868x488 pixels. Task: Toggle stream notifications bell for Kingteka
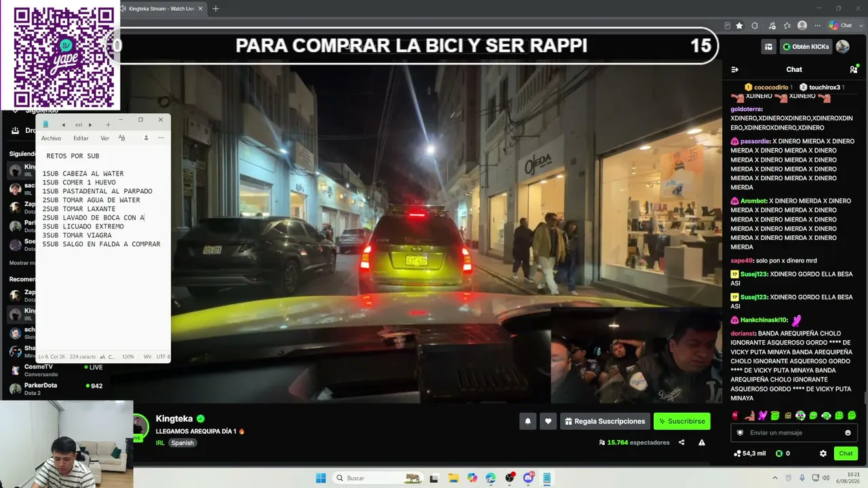528,421
